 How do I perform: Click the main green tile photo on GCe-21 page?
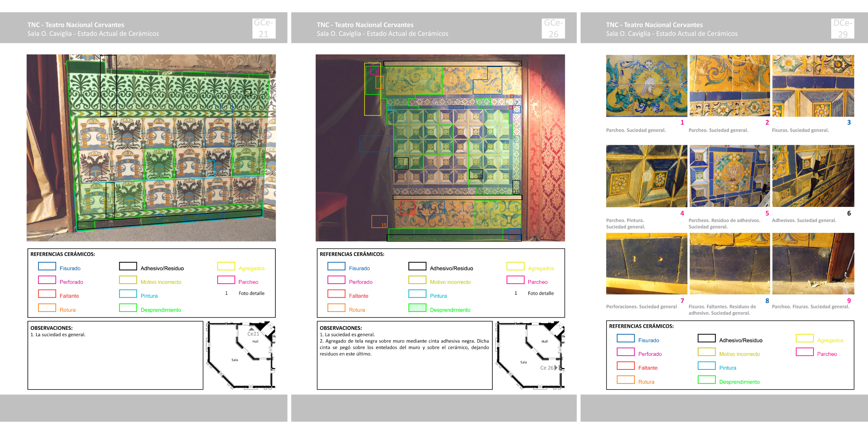pyautogui.click(x=151, y=148)
